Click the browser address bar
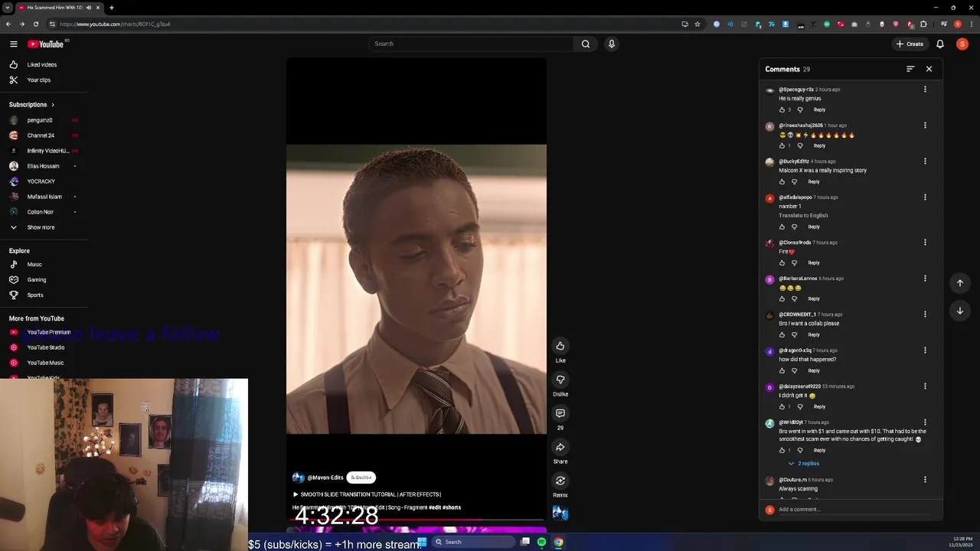Image resolution: width=980 pixels, height=551 pixels. (367, 24)
